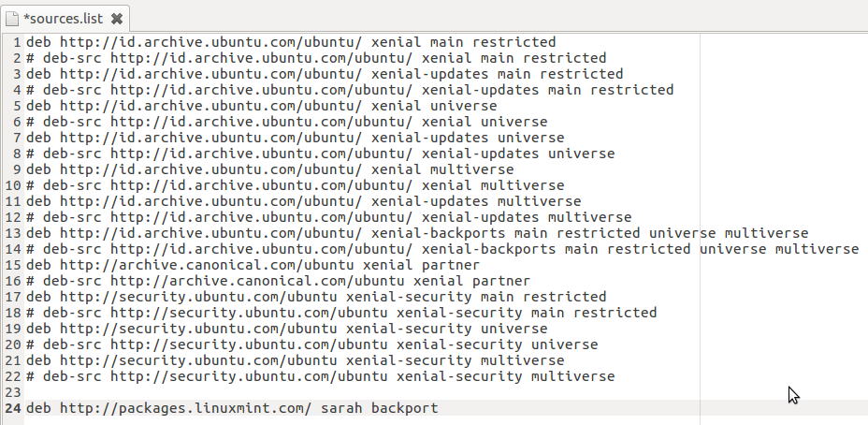Screen dimensions: 868x425
Task: Click line number 10 in the gutter
Action: coord(13,185)
